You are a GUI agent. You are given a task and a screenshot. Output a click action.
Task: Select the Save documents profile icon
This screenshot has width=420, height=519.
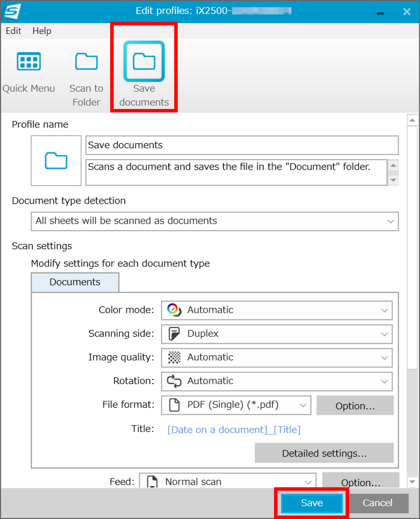tap(144, 61)
